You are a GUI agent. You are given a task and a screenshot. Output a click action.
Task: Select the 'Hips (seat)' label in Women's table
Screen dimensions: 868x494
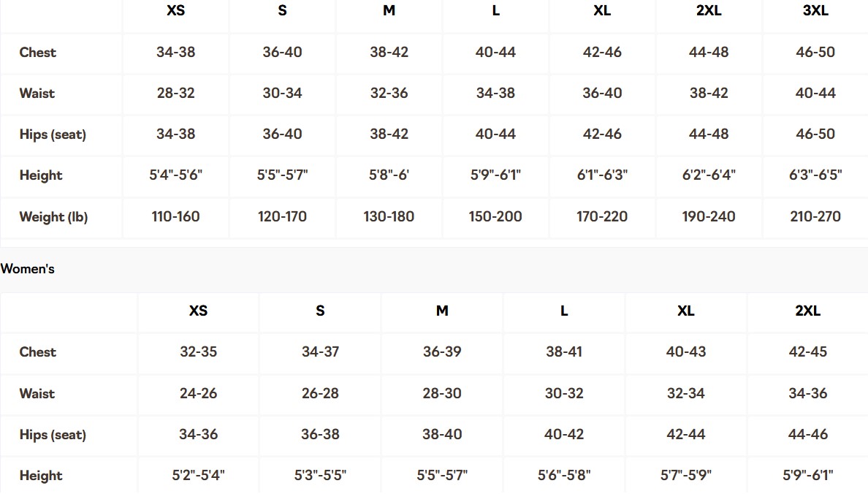(x=53, y=435)
